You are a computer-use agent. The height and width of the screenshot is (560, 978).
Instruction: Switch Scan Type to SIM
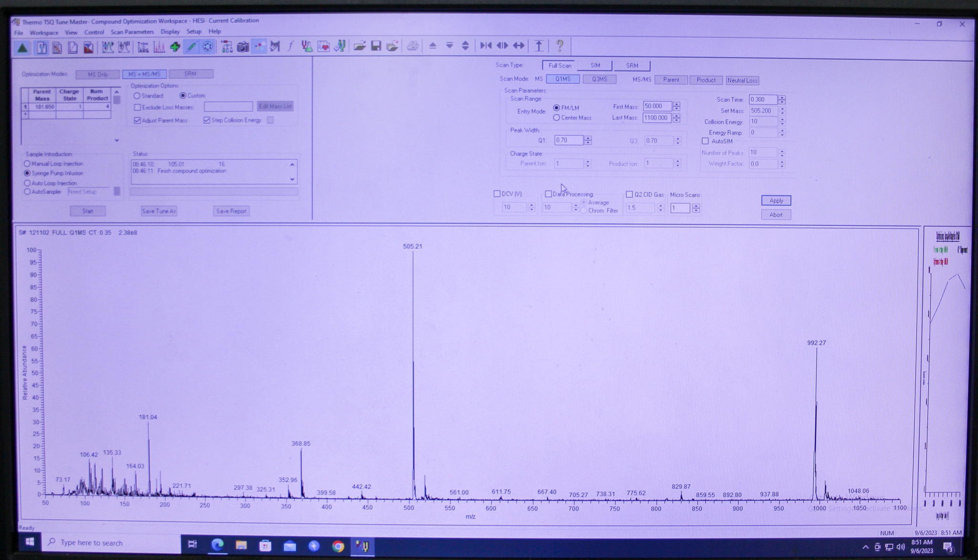595,65
